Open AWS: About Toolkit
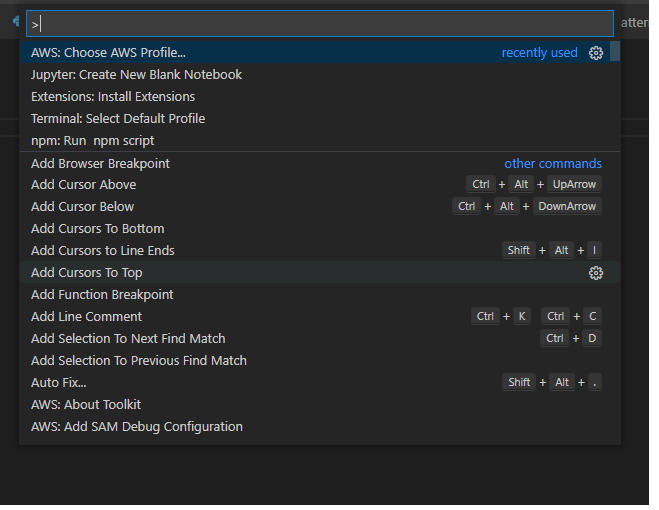Image resolution: width=659 pixels, height=510 pixels. (85, 405)
